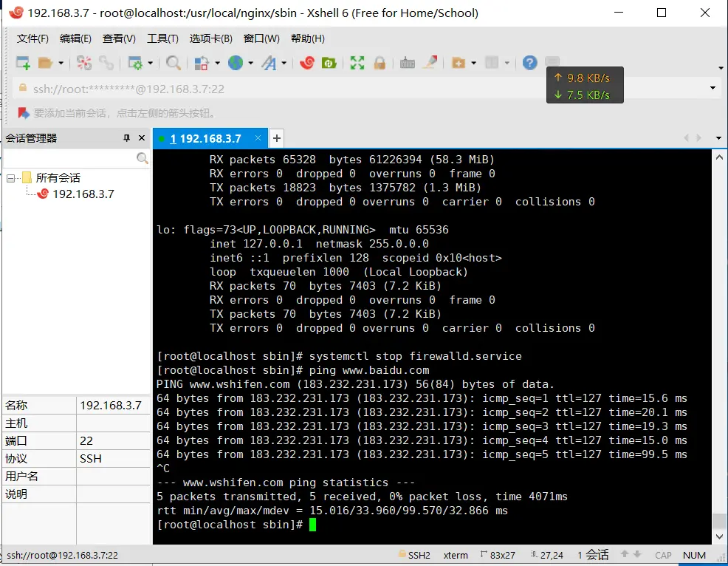Expand the layout panes dropdown arrow

coord(507,63)
